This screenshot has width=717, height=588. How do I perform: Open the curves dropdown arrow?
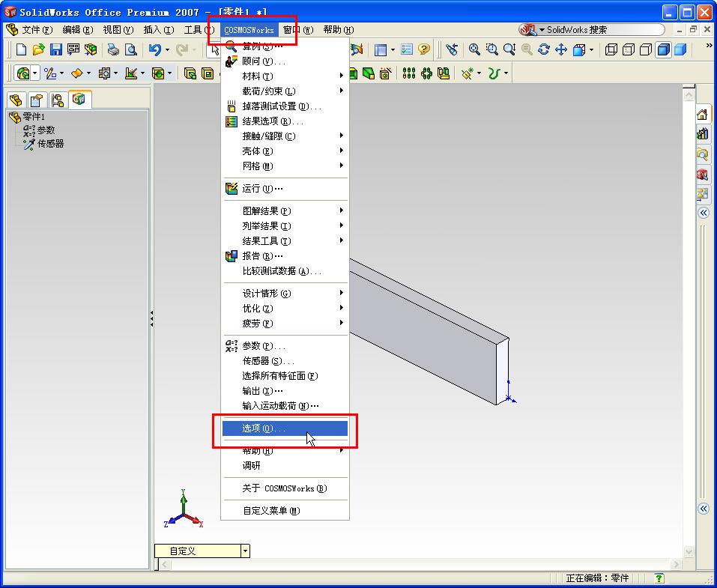point(506,73)
